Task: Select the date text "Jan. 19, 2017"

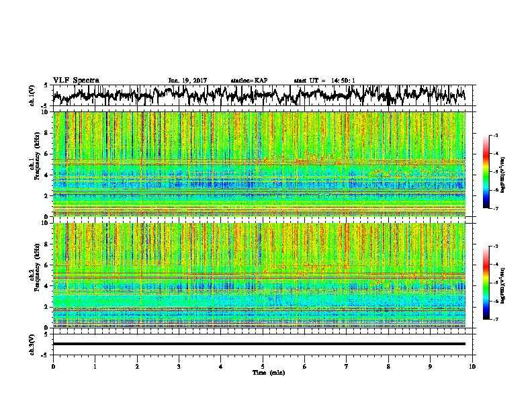Action: click(187, 81)
